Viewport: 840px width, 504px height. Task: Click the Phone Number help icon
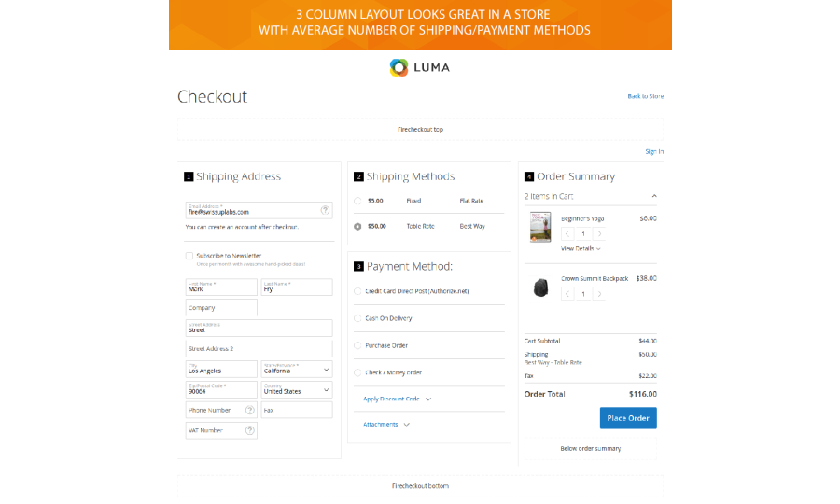(x=249, y=410)
